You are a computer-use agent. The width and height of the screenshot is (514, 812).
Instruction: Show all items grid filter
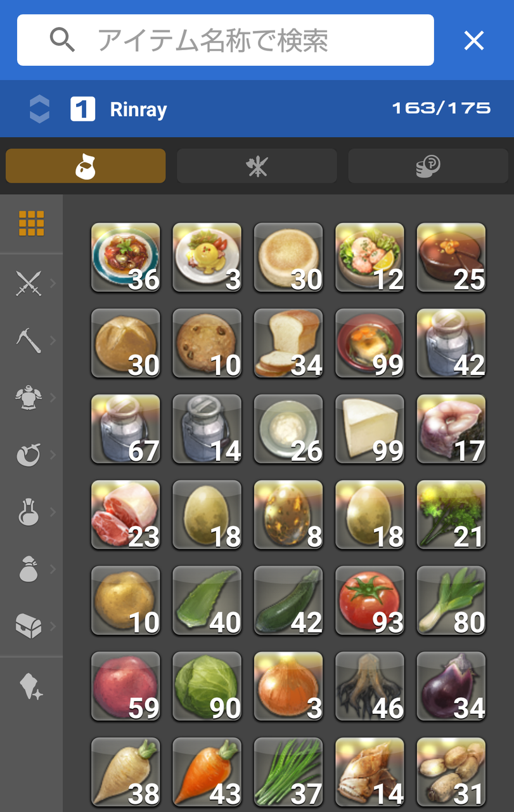tap(31, 223)
